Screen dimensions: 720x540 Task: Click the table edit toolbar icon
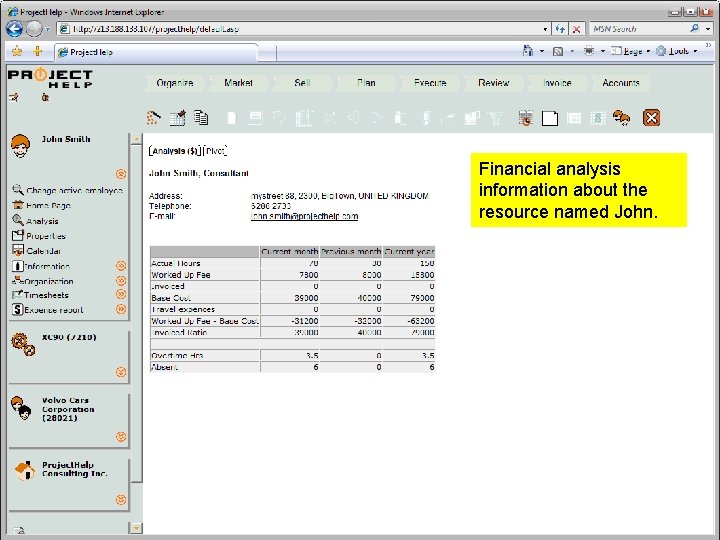[178, 118]
